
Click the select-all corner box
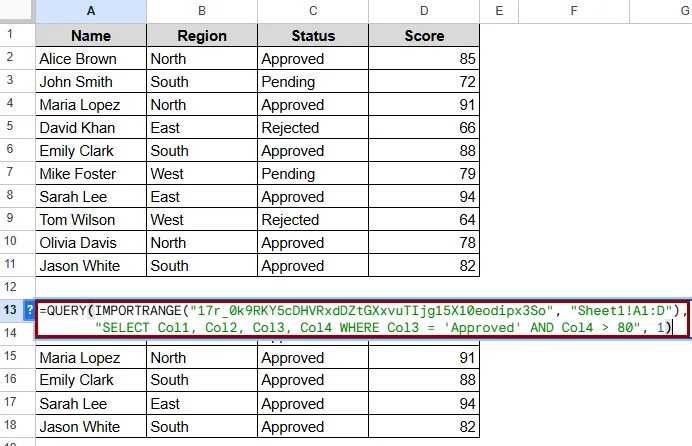[x=17, y=10]
